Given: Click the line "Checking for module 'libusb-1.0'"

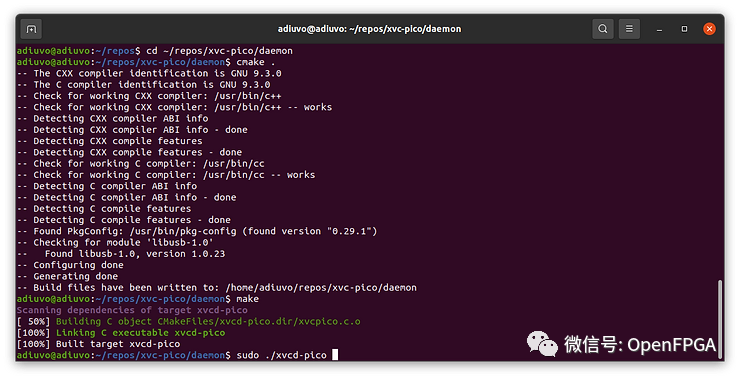Looking at the screenshot, I should tap(115, 243).
